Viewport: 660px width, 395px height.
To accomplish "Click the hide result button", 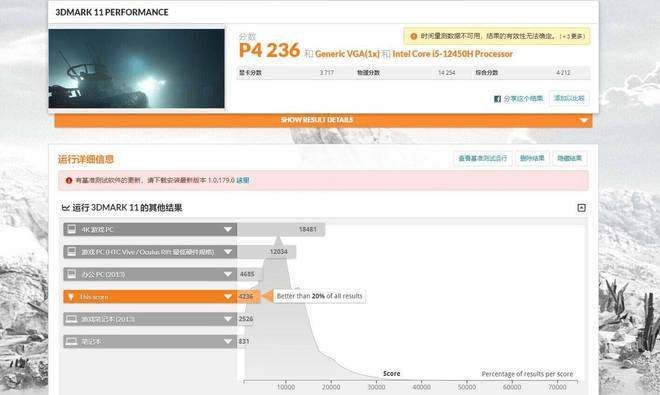I will tap(570, 158).
